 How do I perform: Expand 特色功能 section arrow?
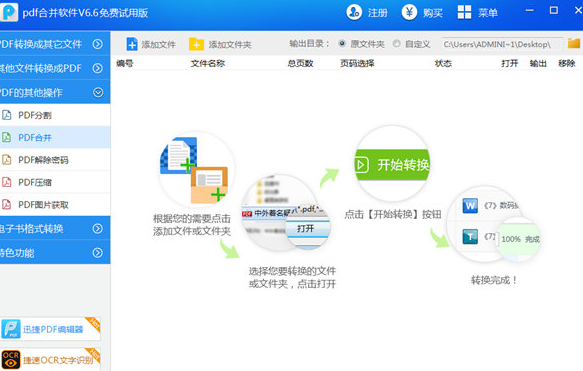[x=98, y=253]
